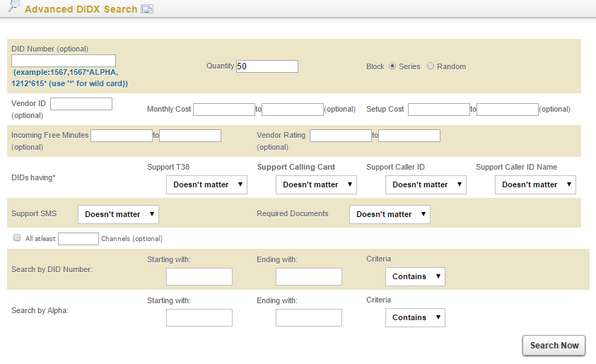Select the Random block radio button

431,66
